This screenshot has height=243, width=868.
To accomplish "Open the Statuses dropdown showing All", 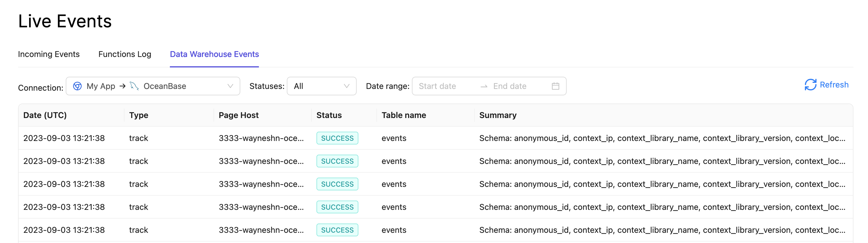I will click(321, 86).
